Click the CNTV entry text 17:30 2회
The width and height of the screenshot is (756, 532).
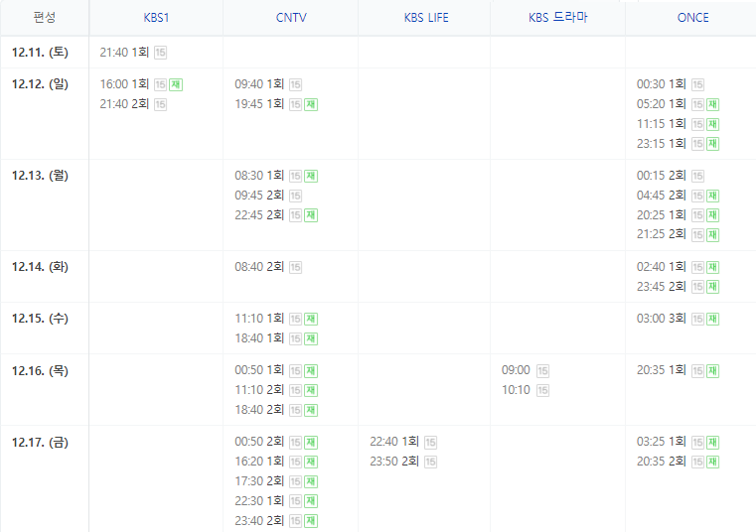[x=259, y=481]
